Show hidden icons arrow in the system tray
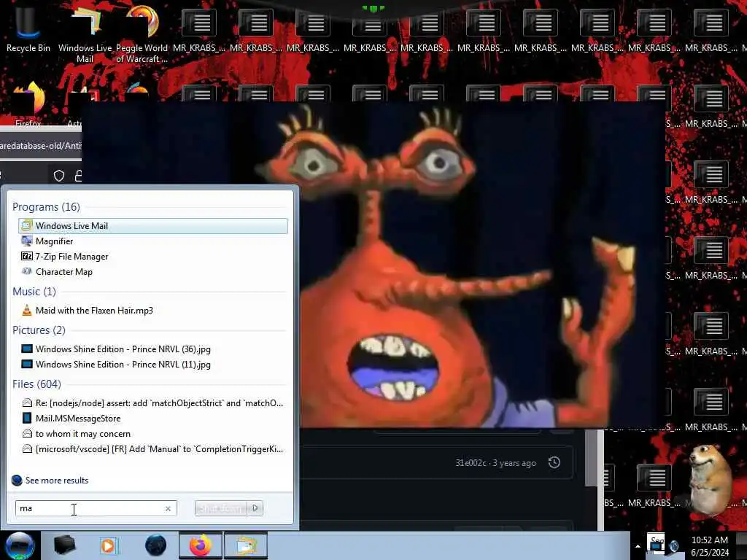The width and height of the screenshot is (747, 560). coord(638,546)
